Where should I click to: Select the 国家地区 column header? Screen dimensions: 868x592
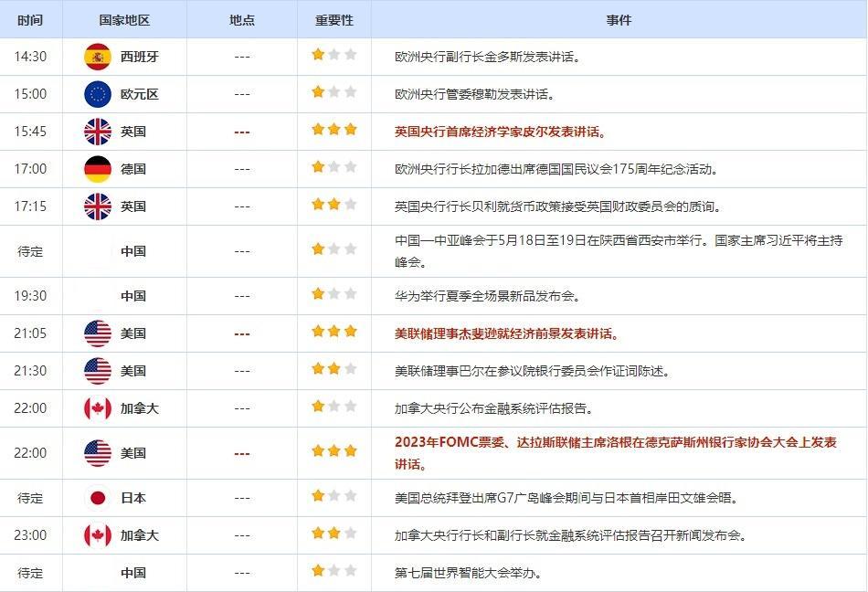click(x=124, y=19)
